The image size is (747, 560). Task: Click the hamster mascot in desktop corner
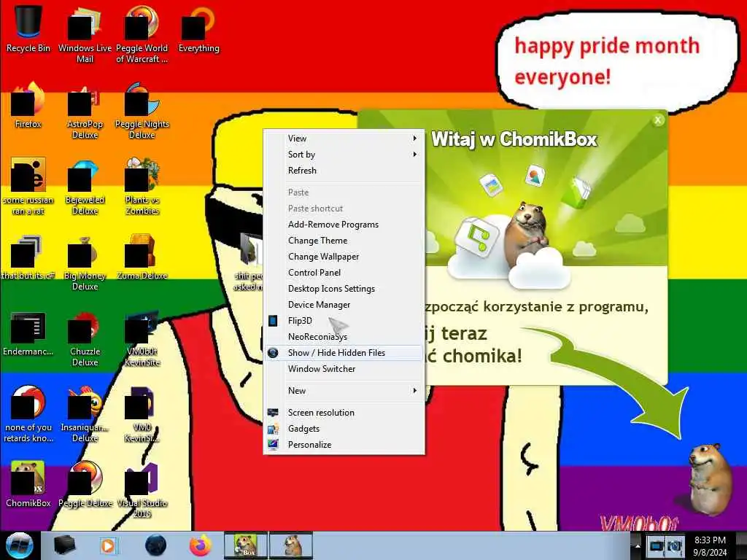tap(709, 480)
